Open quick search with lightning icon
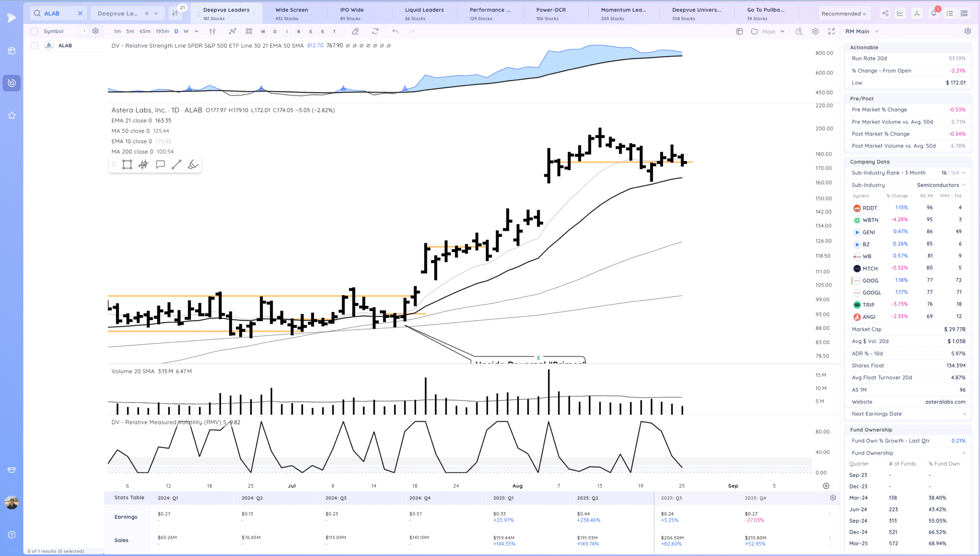This screenshot has width=980, height=556. (799, 31)
